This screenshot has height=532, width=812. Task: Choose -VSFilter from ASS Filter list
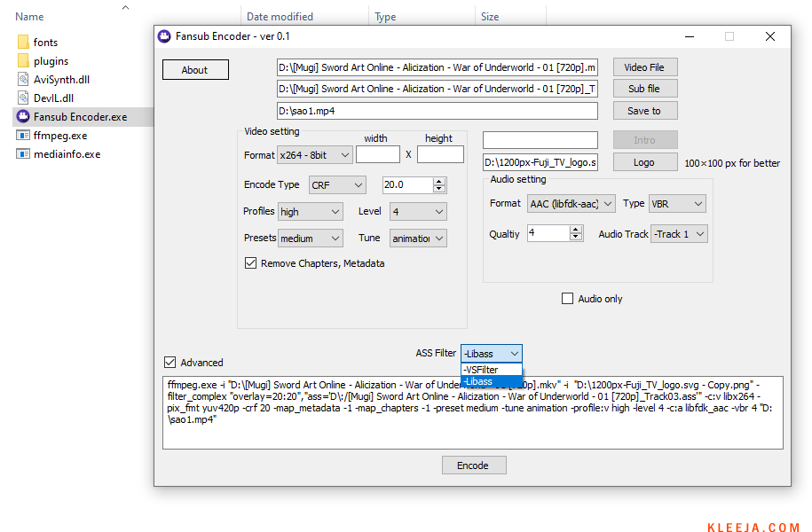(x=491, y=370)
